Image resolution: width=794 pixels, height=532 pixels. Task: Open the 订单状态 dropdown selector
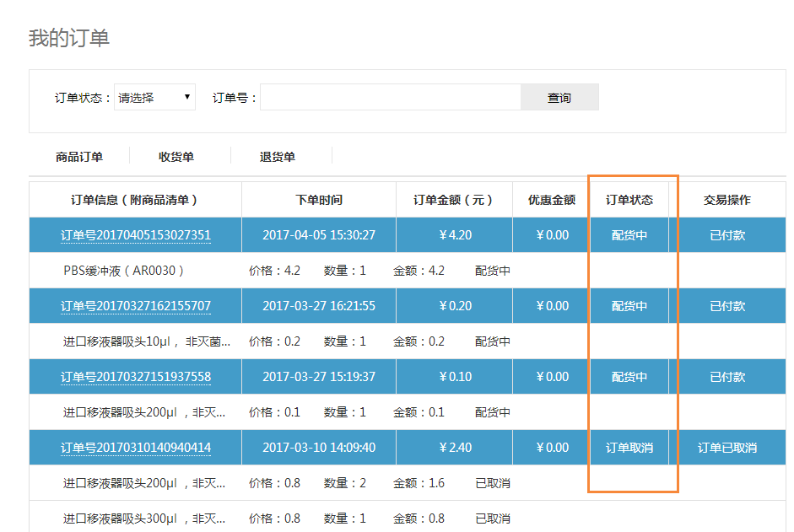(154, 98)
